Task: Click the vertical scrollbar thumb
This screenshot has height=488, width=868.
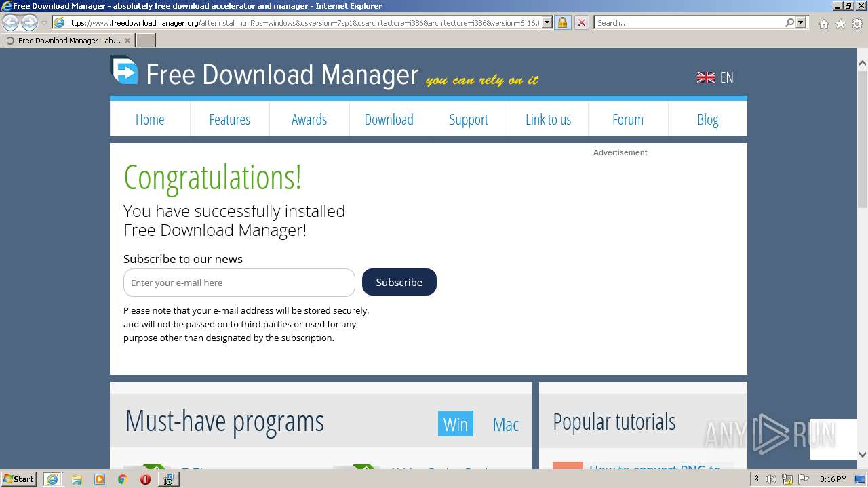Action: pos(863,139)
